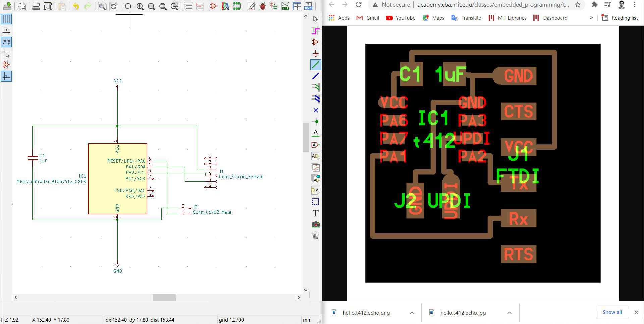
Task: Choose the Place Power Port tool
Action: [316, 53]
